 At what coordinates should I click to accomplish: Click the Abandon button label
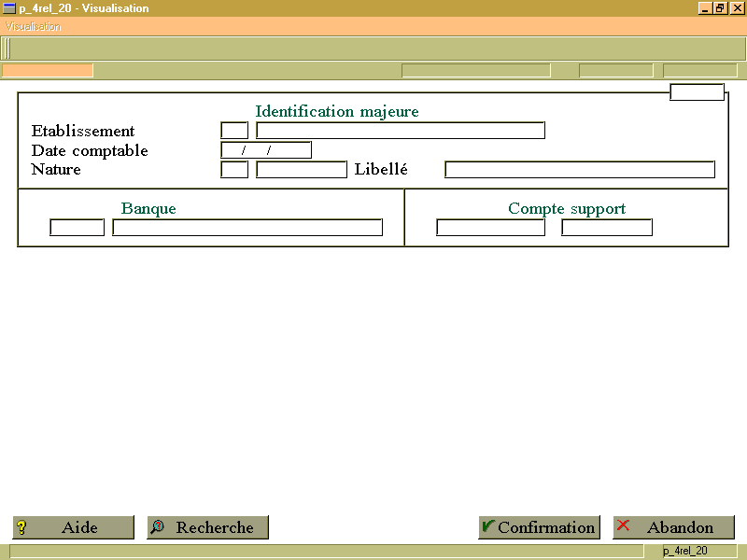(x=680, y=527)
